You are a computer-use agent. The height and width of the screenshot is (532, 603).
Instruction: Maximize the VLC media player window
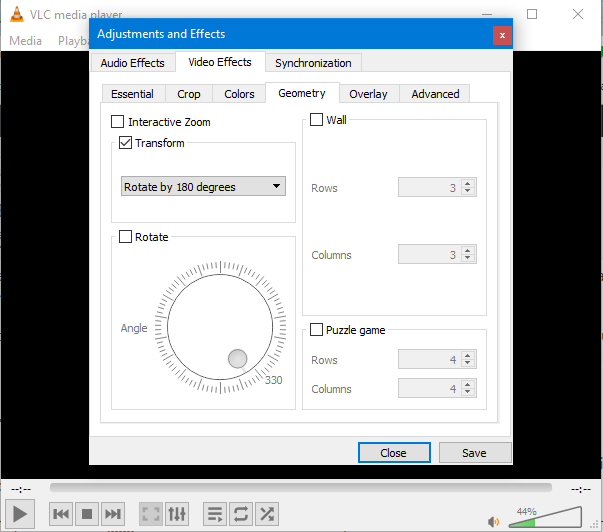tap(532, 14)
